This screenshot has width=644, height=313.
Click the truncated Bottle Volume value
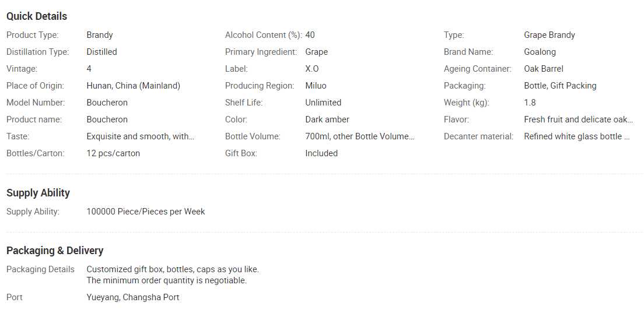[x=359, y=136]
